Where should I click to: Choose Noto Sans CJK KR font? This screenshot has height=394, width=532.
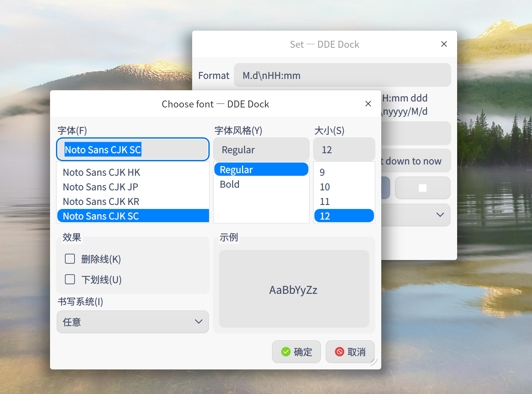[x=101, y=202]
